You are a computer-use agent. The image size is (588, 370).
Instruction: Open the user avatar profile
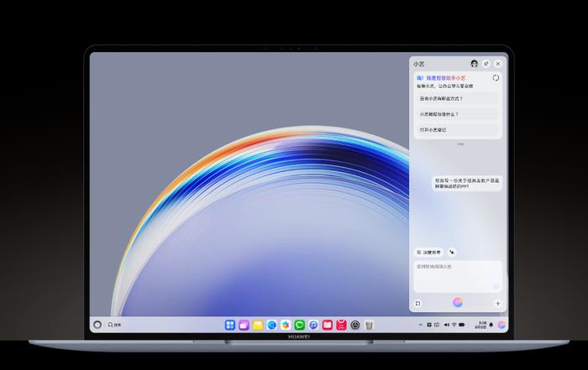[474, 64]
